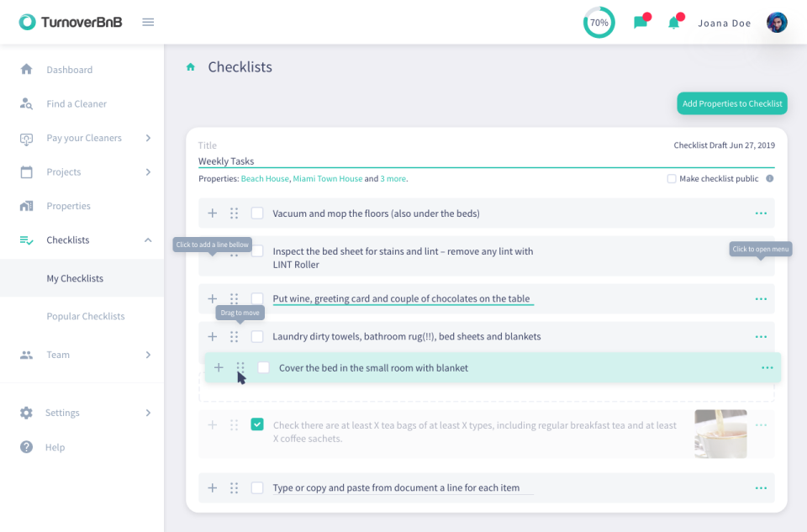807x532 pixels.
Task: Check the Cover the bed task
Action: 263,367
